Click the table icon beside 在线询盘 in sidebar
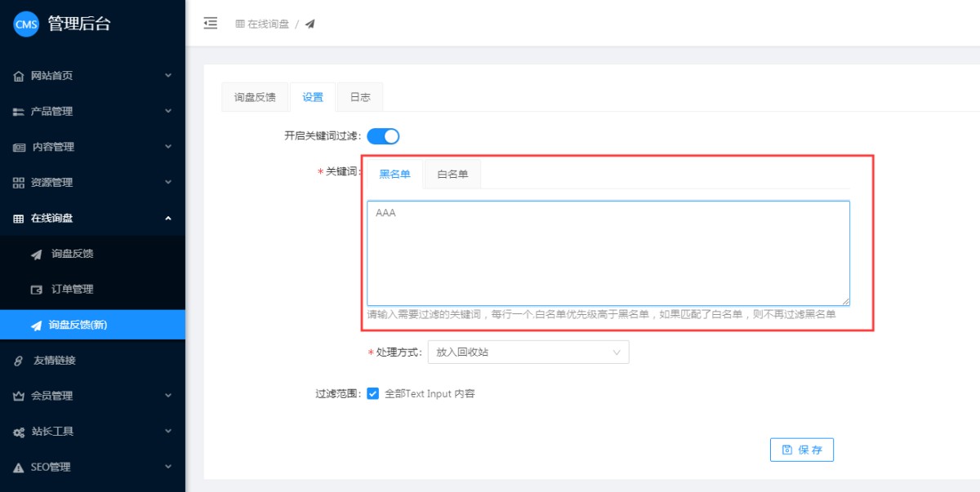Screen dimensions: 980x492 click(19, 219)
